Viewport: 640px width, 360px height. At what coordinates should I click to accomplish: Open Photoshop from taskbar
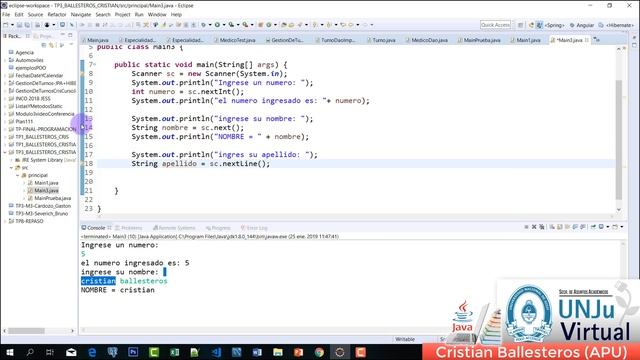click(133, 352)
